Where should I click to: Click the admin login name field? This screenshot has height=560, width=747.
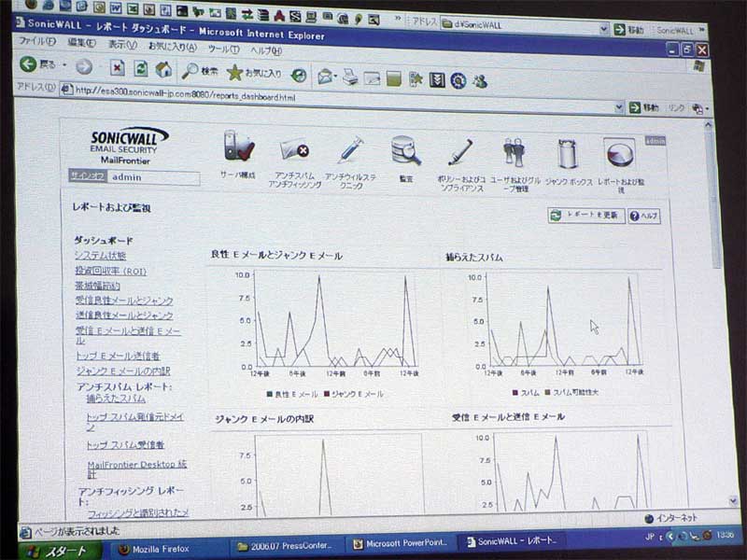tap(154, 177)
